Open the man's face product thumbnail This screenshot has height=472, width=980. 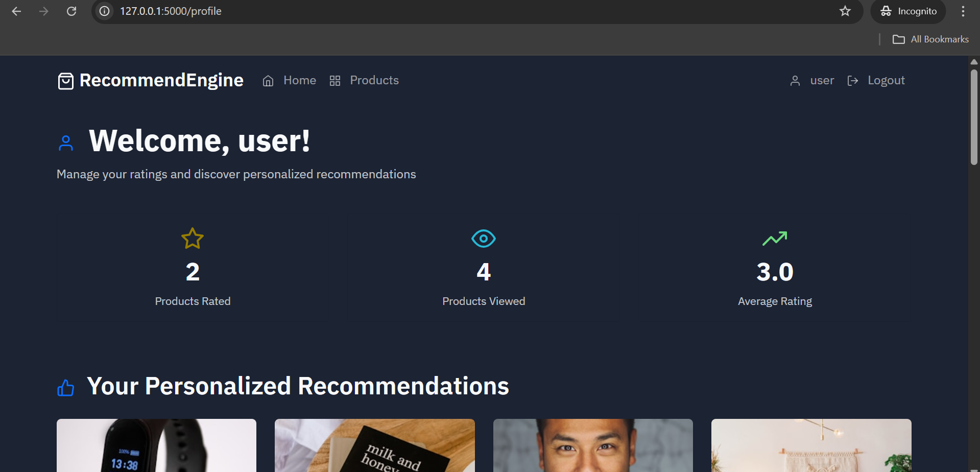click(x=593, y=445)
